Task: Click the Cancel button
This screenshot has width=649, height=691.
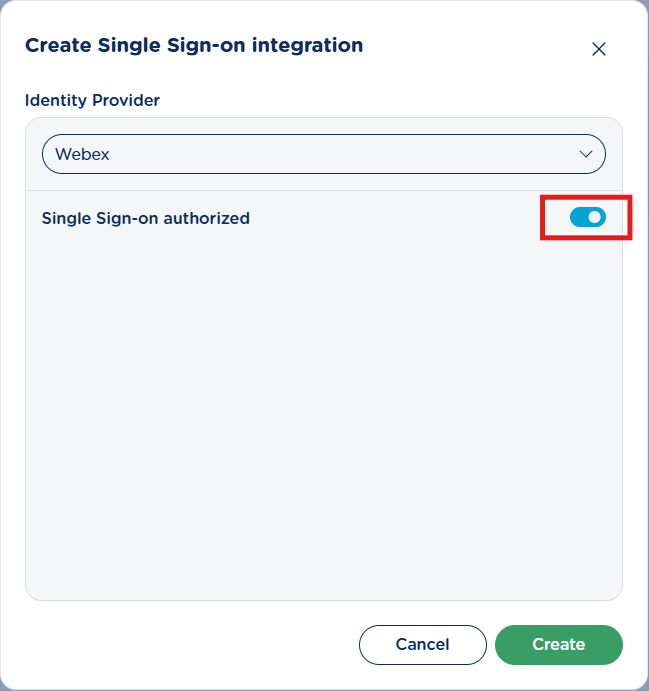Action: [x=422, y=644]
